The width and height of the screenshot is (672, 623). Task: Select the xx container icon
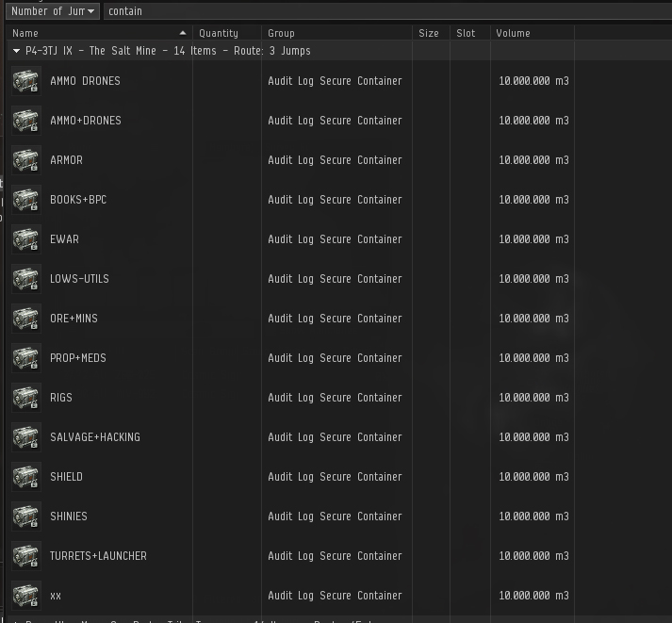click(26, 596)
